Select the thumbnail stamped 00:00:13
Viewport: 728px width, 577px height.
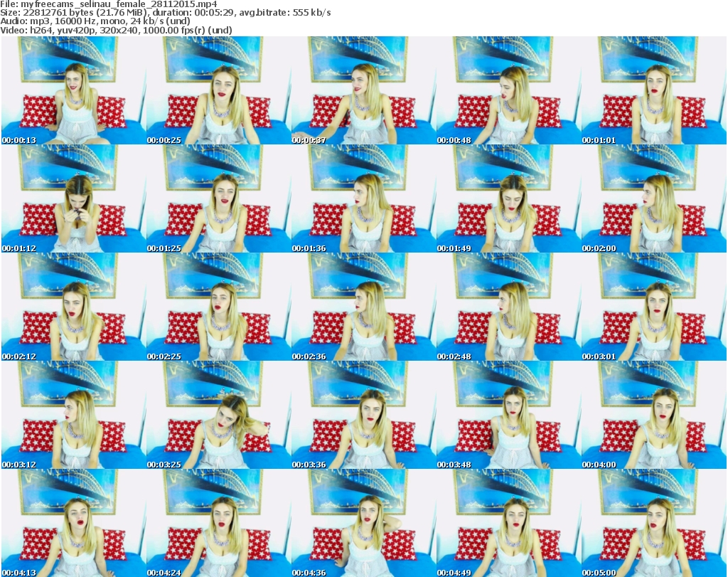(74, 90)
